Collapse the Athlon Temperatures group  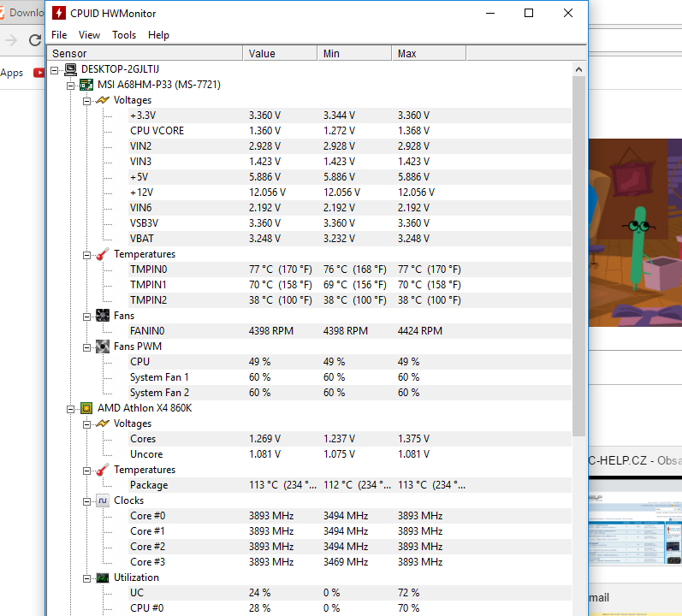pyautogui.click(x=87, y=471)
